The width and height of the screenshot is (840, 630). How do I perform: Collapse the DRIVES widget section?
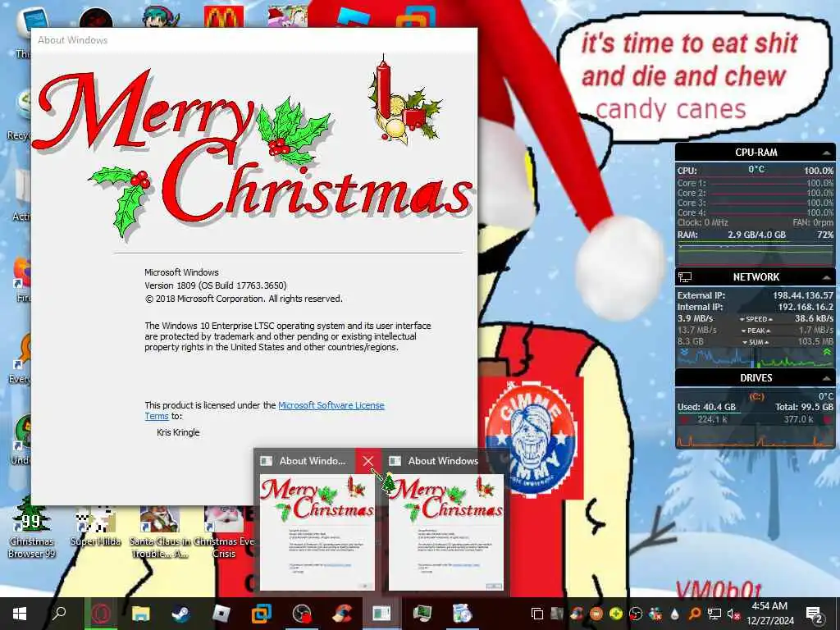826,378
